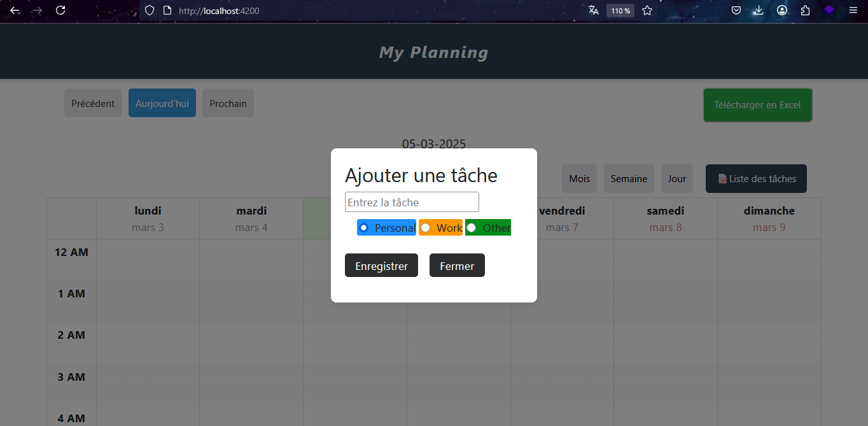Bookmark this page with the star icon
Screen dimensions: 868x426
647,10
